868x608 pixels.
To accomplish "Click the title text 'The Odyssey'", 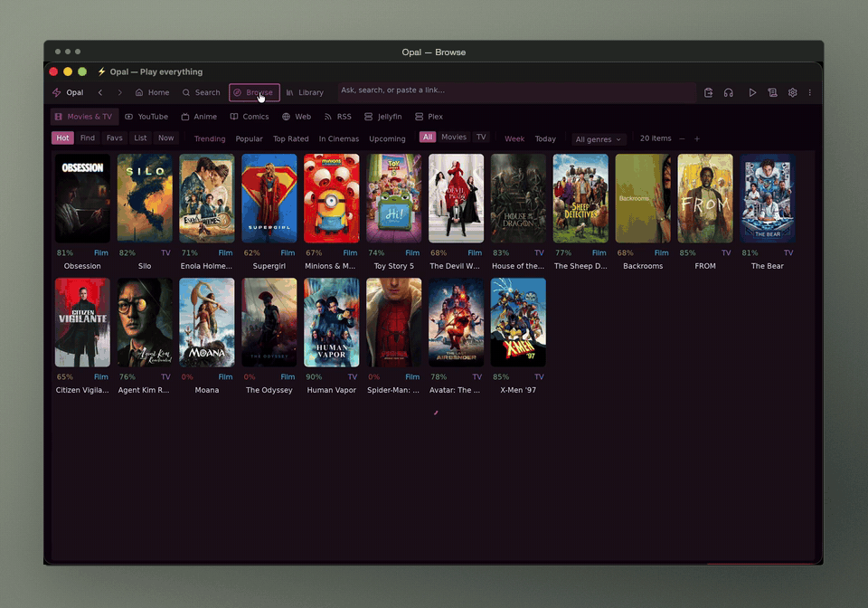I will coord(269,390).
